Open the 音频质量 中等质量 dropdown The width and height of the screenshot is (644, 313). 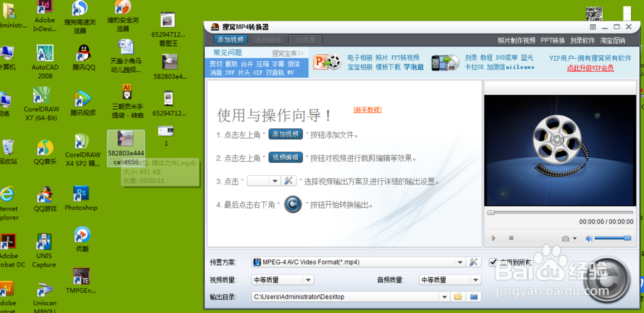[x=450, y=280]
